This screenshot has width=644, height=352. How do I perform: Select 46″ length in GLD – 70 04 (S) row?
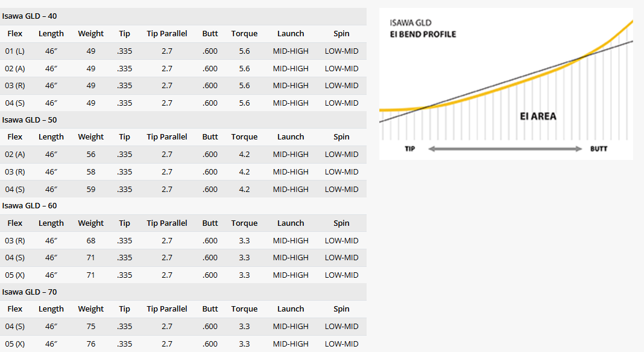pyautogui.click(x=51, y=327)
